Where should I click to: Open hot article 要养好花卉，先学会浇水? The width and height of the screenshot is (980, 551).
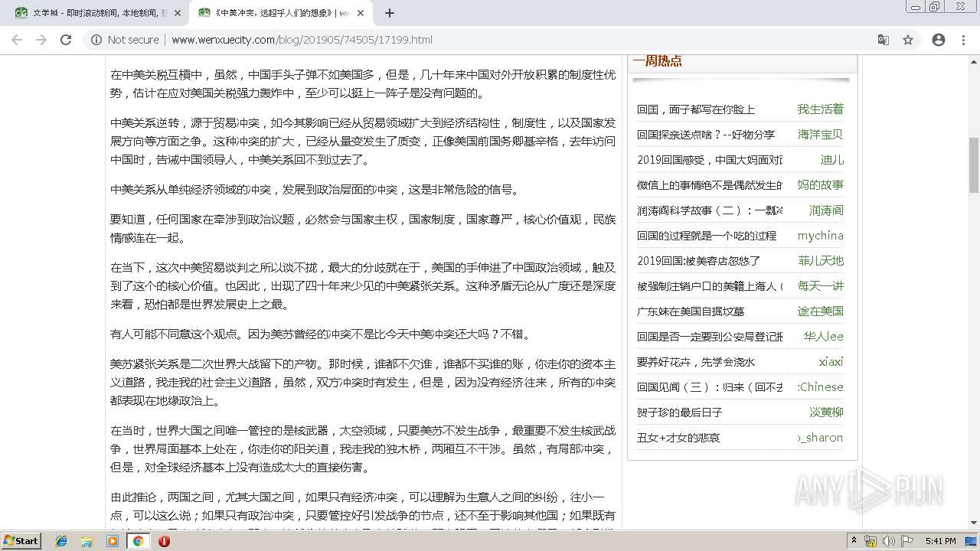coord(696,362)
